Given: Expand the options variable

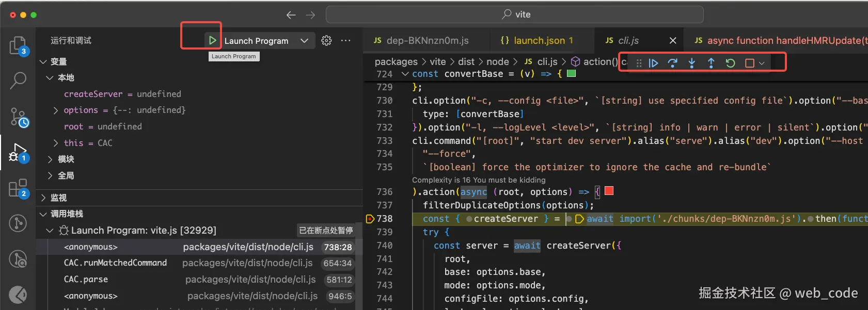Looking at the screenshot, I should pos(56,110).
